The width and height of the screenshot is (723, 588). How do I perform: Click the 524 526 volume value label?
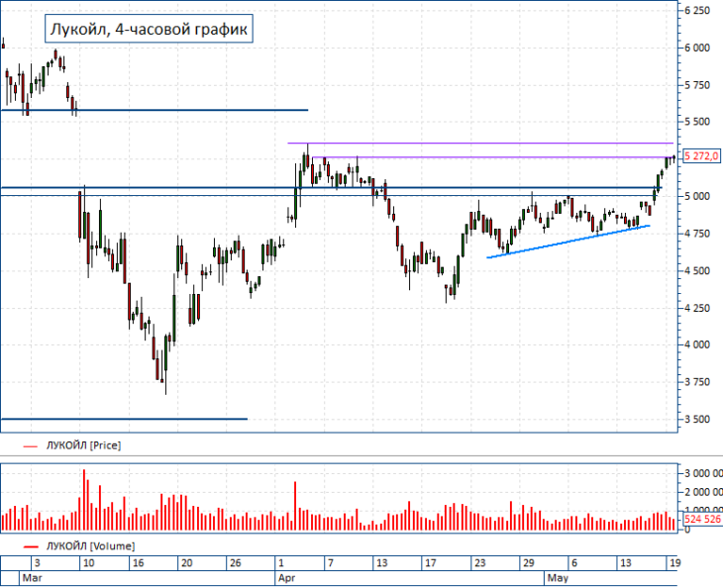point(702,520)
